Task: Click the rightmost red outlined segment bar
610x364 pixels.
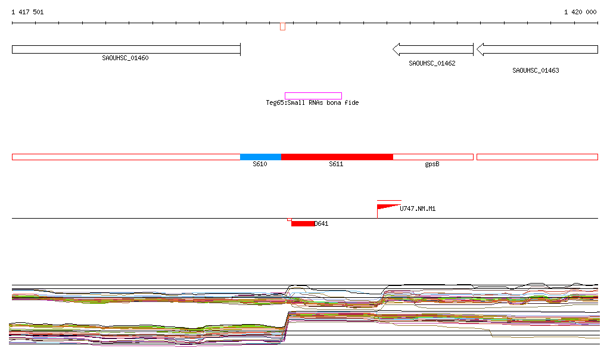Action: click(537, 157)
